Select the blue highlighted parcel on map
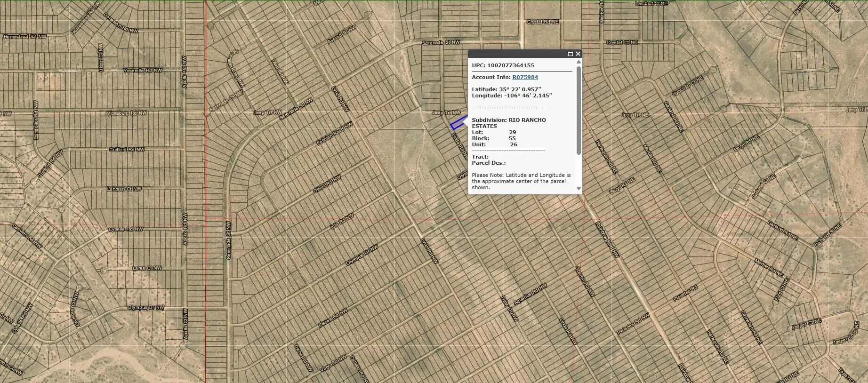Image resolution: width=868 pixels, height=383 pixels. [x=457, y=124]
